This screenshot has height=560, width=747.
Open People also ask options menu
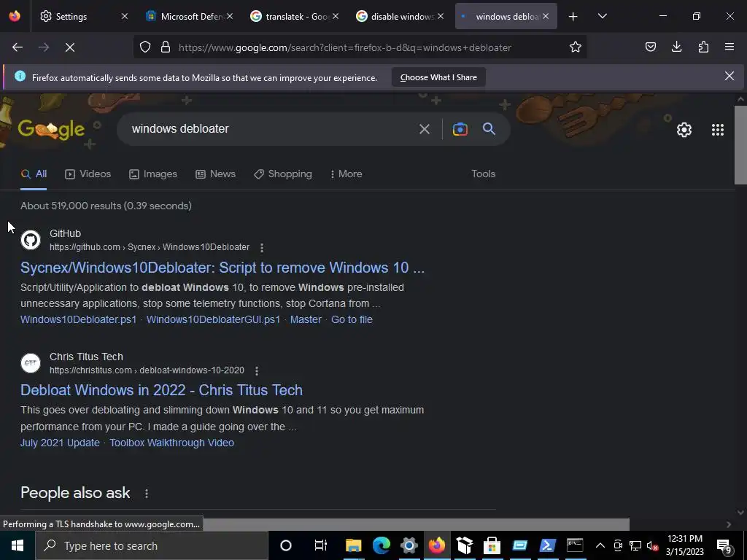tap(146, 494)
